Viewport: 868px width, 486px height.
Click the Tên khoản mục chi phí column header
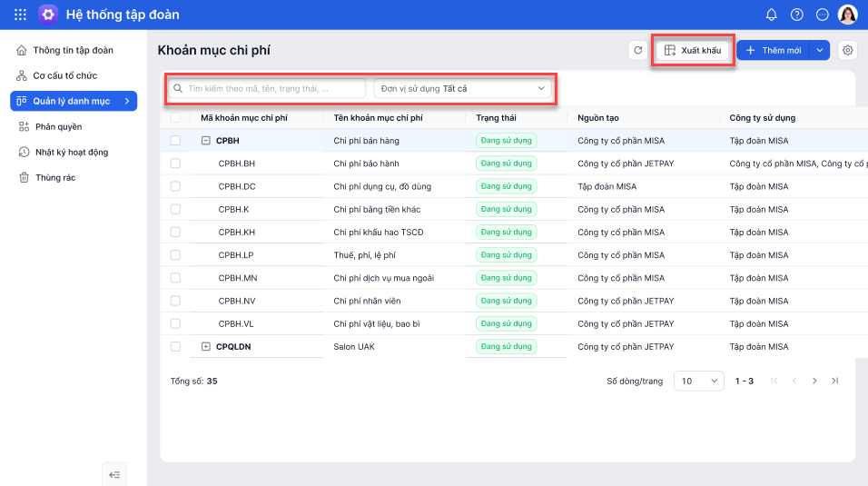(378, 117)
